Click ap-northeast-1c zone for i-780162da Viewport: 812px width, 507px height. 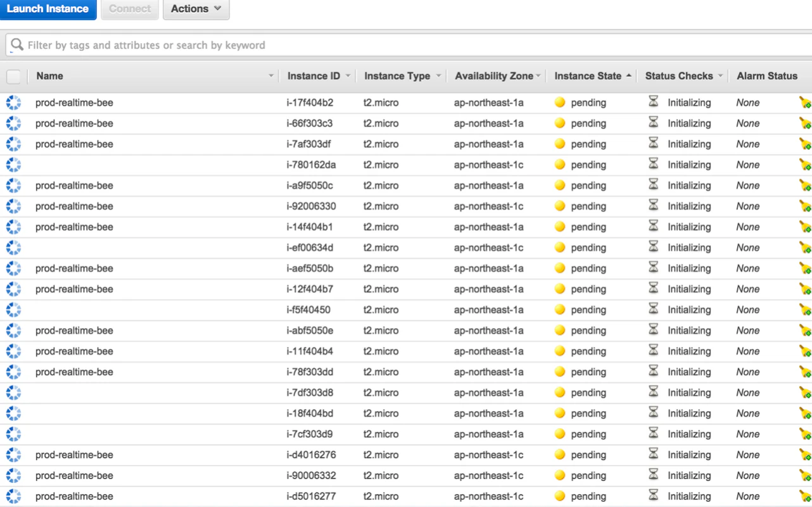488,165
